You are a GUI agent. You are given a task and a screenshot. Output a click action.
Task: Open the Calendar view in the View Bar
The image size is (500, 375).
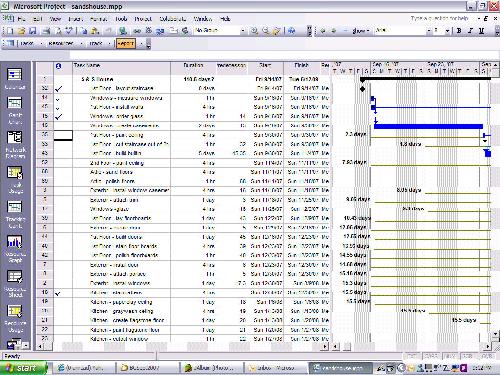tap(15, 79)
